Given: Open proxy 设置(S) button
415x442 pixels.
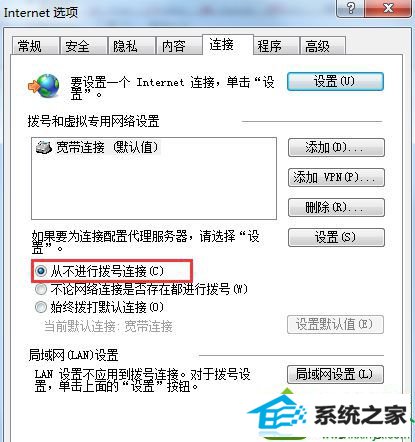Looking at the screenshot, I should pos(336,237).
